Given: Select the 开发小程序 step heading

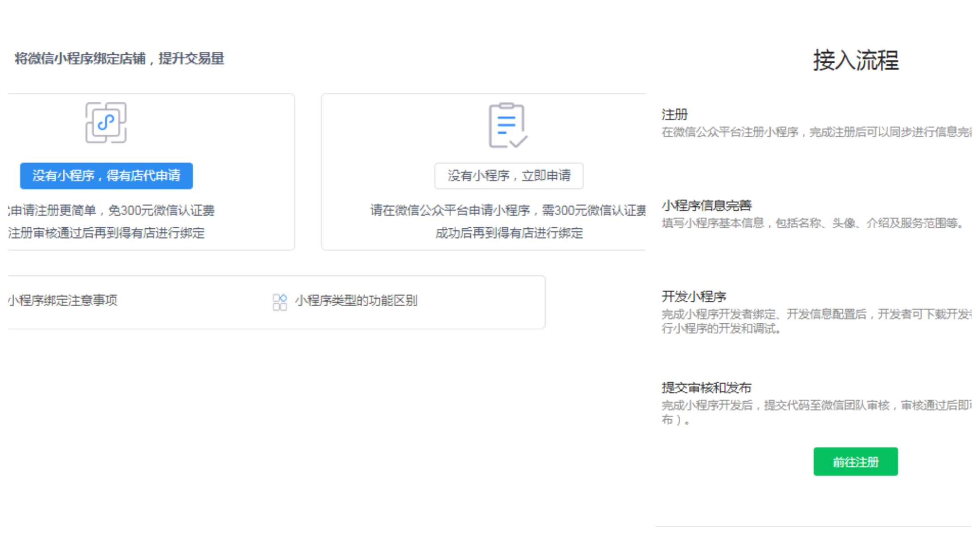Looking at the screenshot, I should 694,296.
